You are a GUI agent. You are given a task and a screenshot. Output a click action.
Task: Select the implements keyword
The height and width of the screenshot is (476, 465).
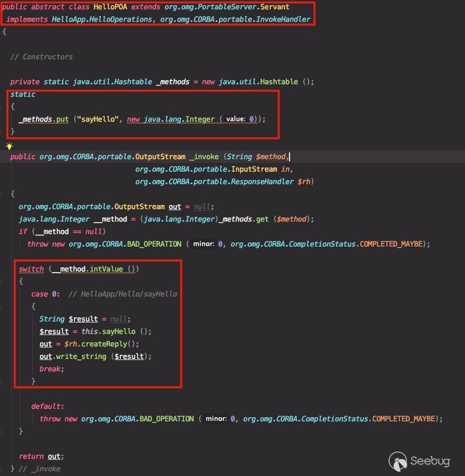click(27, 19)
